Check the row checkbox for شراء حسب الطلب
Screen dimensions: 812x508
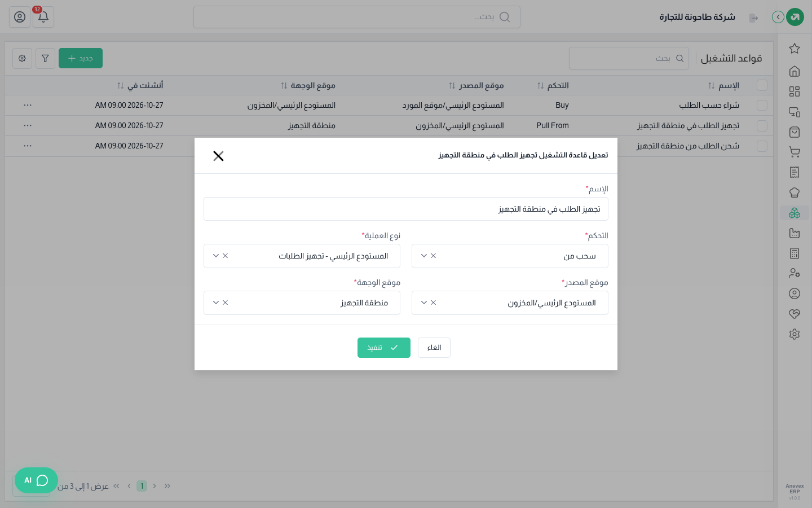pos(762,106)
